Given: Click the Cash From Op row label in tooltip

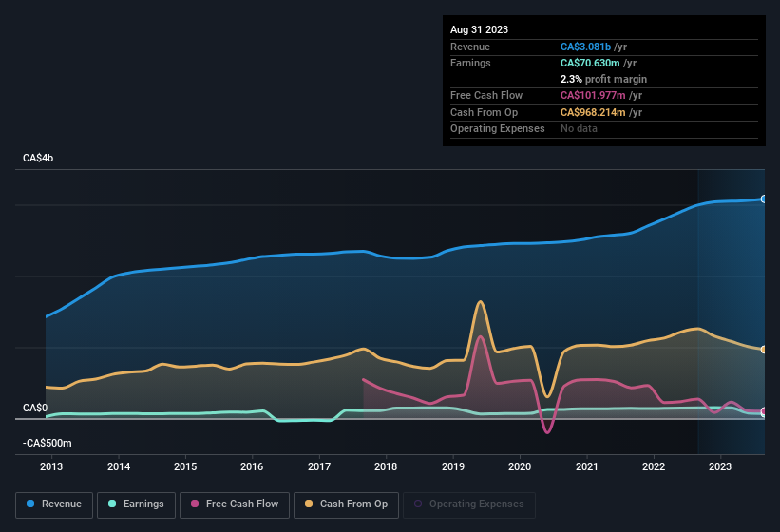Looking at the screenshot, I should [x=484, y=112].
